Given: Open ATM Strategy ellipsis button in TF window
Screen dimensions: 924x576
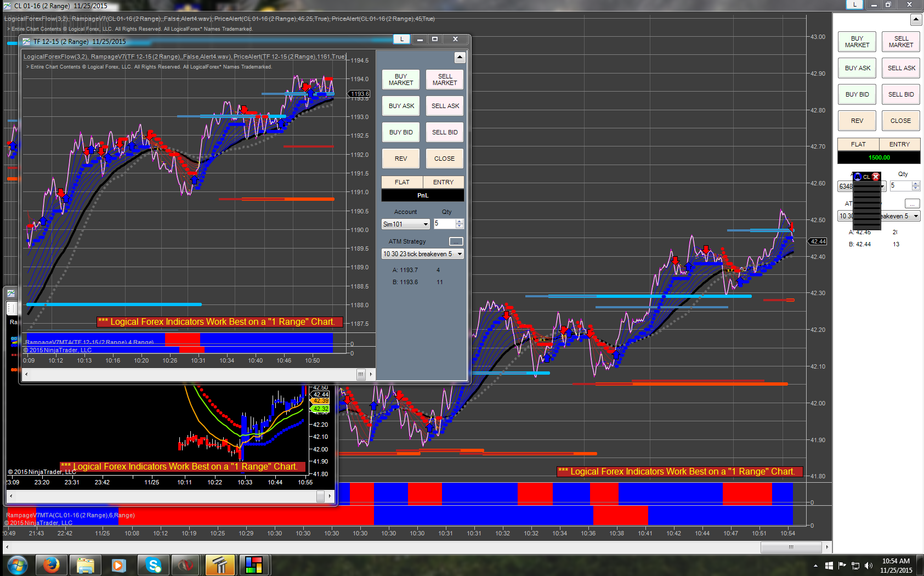Looking at the screenshot, I should point(456,241).
